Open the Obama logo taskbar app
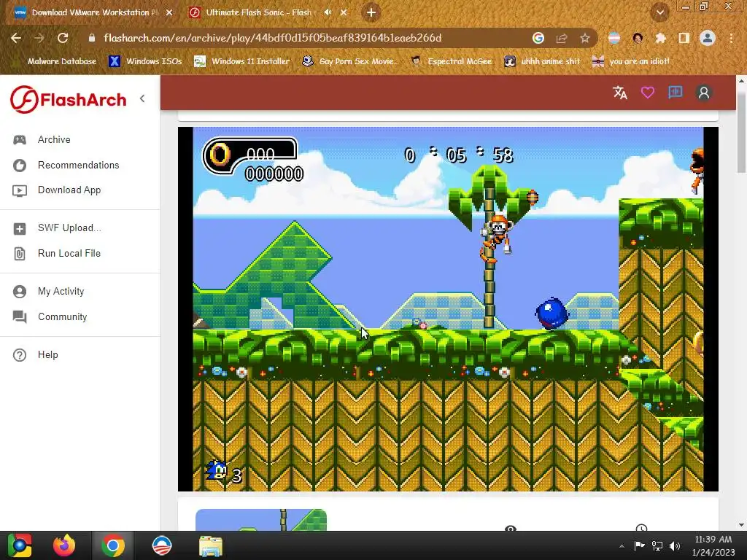This screenshot has width=747, height=560. point(162,545)
